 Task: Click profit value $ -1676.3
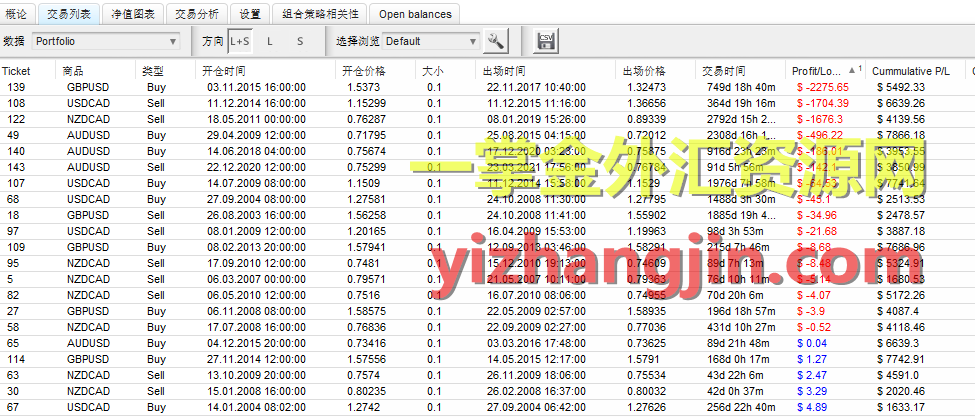(x=820, y=119)
